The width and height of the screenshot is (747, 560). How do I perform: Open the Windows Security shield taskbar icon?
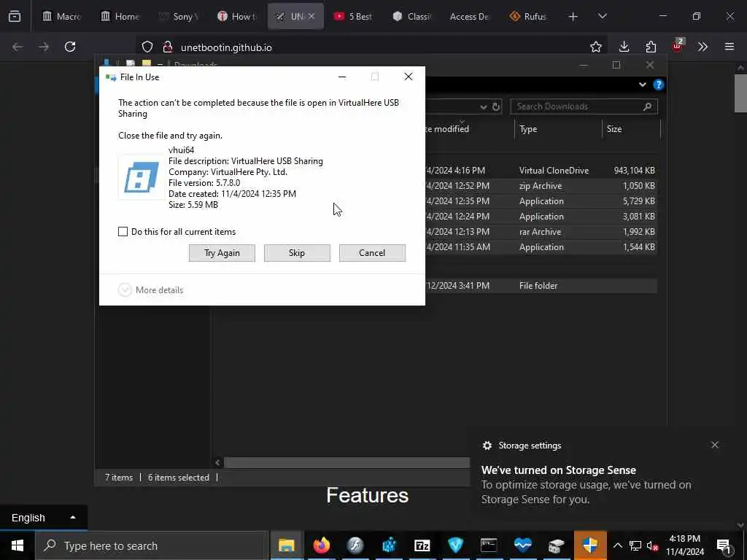pyautogui.click(x=589, y=545)
